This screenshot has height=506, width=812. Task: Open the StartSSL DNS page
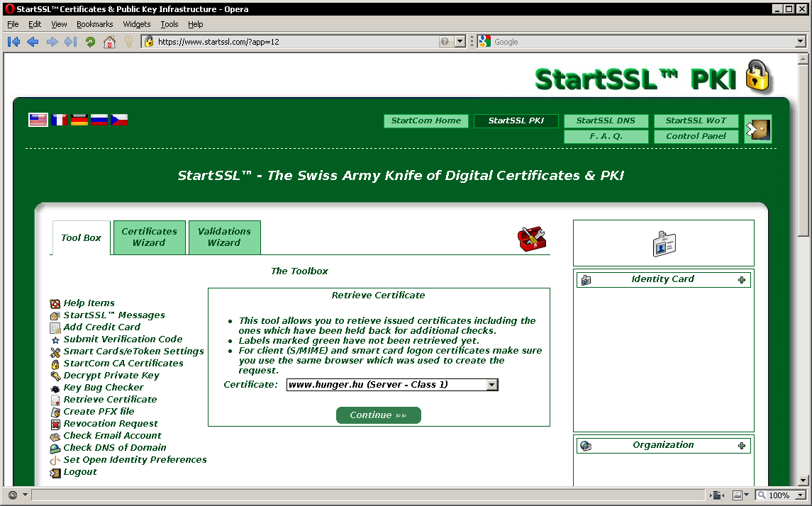606,120
